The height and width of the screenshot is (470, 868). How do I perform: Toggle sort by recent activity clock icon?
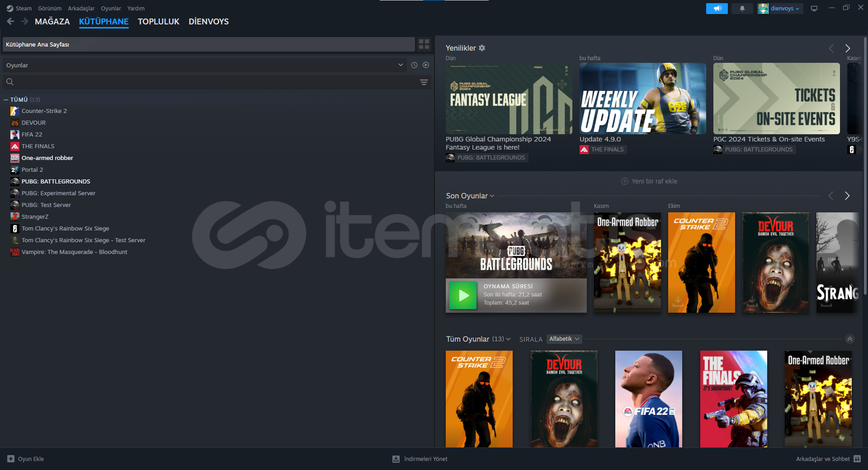[414, 65]
